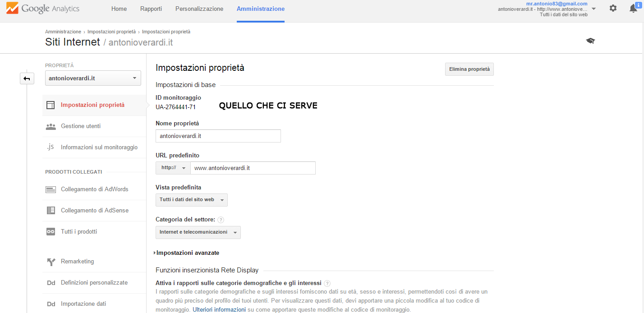Open the Internet e telecomunicazioni category dropdown
This screenshot has height=313, width=644.
(198, 232)
